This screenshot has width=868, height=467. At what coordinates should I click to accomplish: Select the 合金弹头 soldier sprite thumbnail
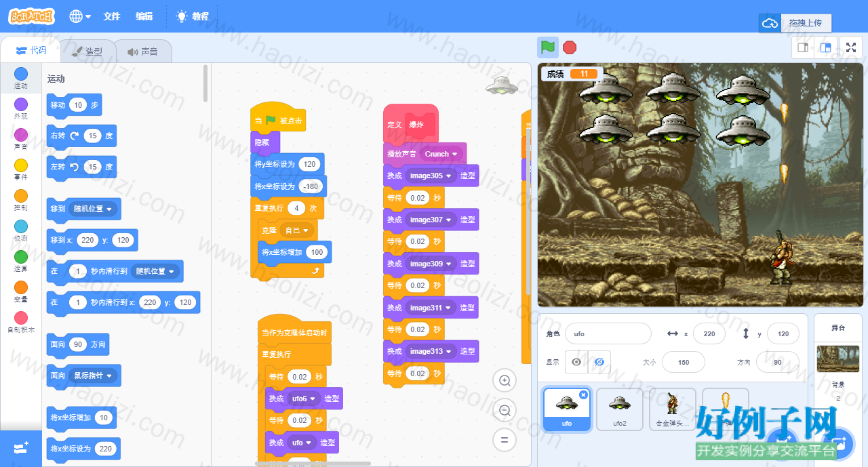pyautogui.click(x=673, y=409)
